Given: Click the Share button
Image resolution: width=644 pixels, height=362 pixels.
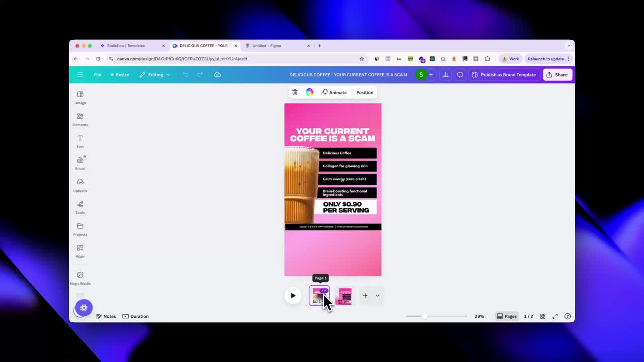Looking at the screenshot, I should 557,75.
